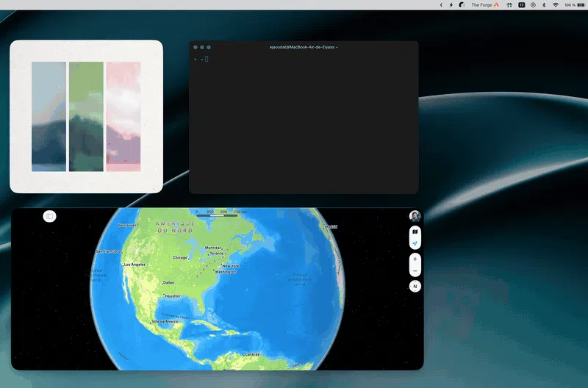Select the Houston city label
This screenshot has height=388, width=588.
(x=173, y=296)
